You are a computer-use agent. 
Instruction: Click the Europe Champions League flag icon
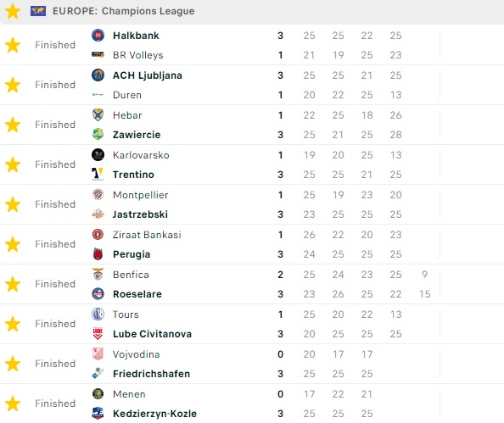pos(38,11)
